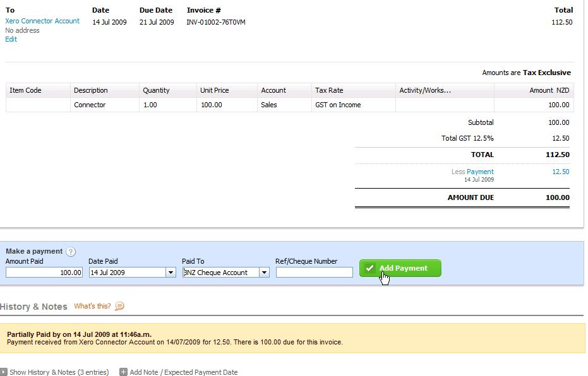Open the Paid To account dropdown arrow

click(264, 273)
